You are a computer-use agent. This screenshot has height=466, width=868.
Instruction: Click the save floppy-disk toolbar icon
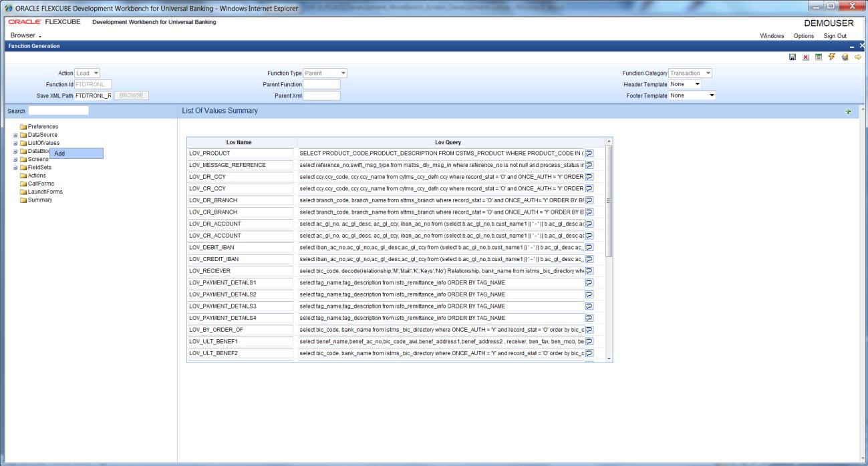point(792,58)
